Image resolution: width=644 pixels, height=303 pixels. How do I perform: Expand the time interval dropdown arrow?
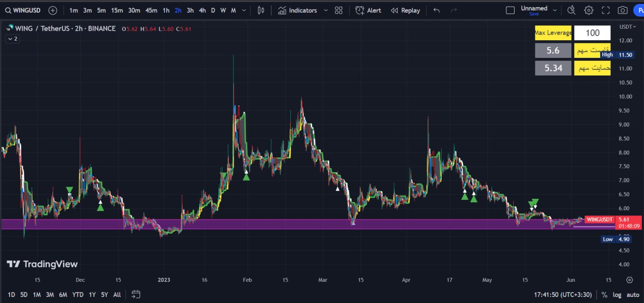pos(244,10)
